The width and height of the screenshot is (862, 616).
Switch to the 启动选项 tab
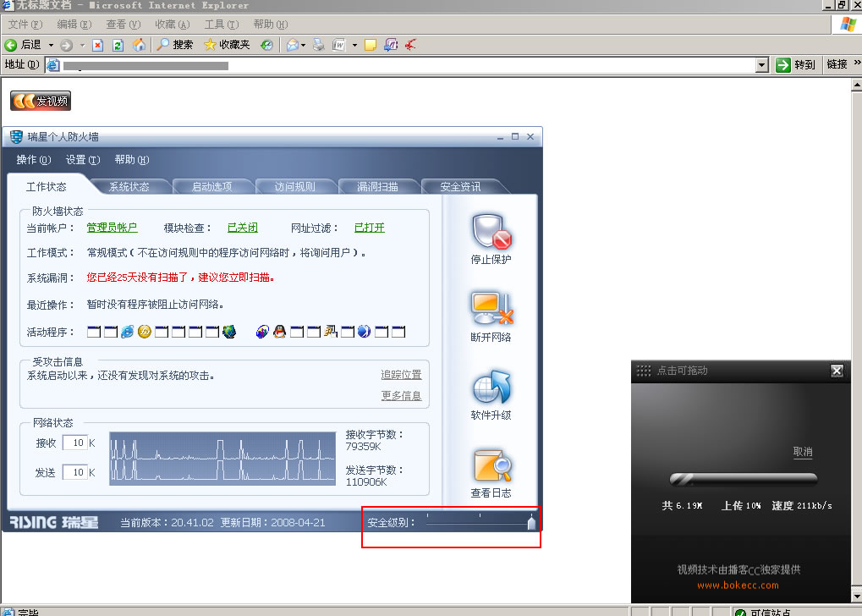(x=212, y=186)
